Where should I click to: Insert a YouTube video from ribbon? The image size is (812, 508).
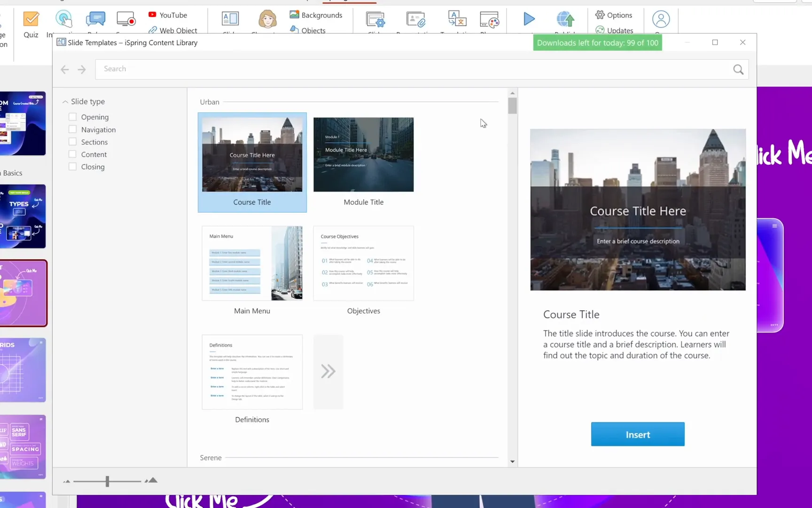point(167,15)
